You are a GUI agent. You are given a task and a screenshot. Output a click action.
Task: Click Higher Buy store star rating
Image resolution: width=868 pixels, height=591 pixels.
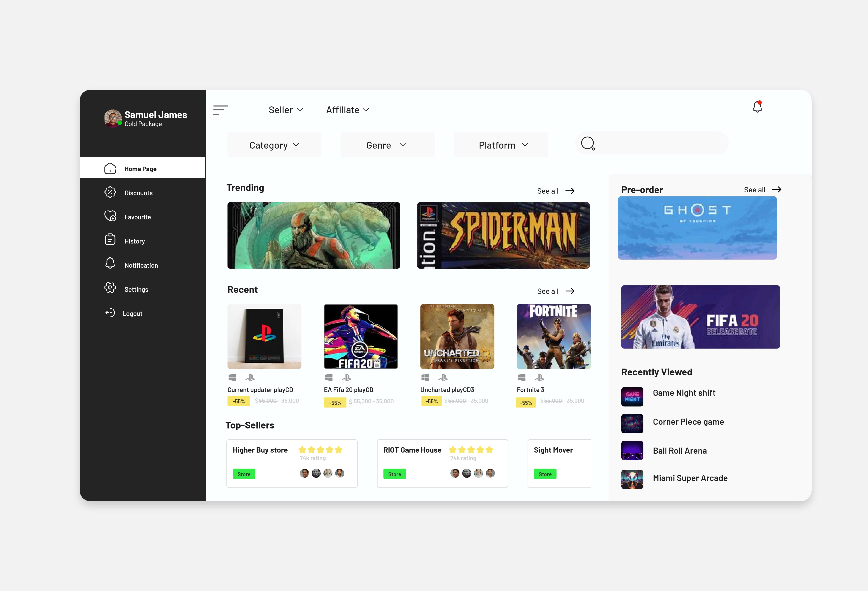pos(320,450)
